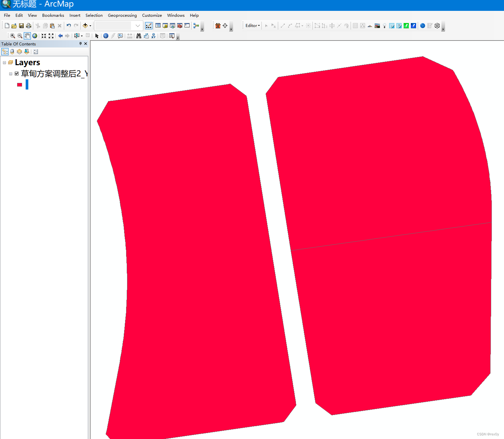Open the Table Of Contents window icon
This screenshot has height=439, width=504.
(158, 26)
